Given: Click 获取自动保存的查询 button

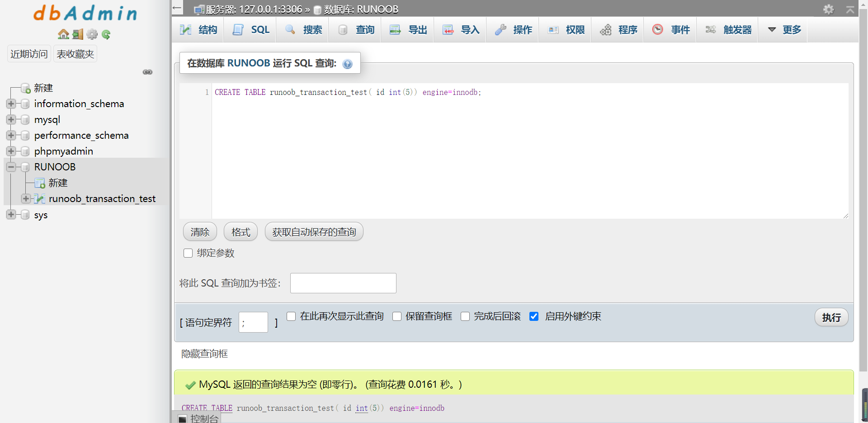Looking at the screenshot, I should click(x=314, y=232).
